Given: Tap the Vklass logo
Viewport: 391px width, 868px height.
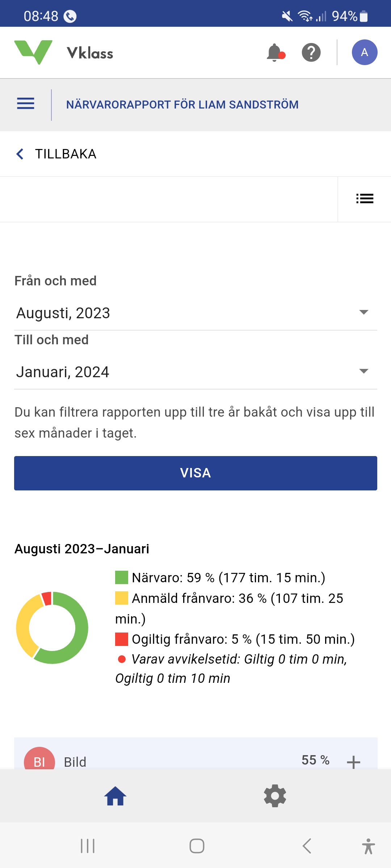Looking at the screenshot, I should pyautogui.click(x=64, y=53).
